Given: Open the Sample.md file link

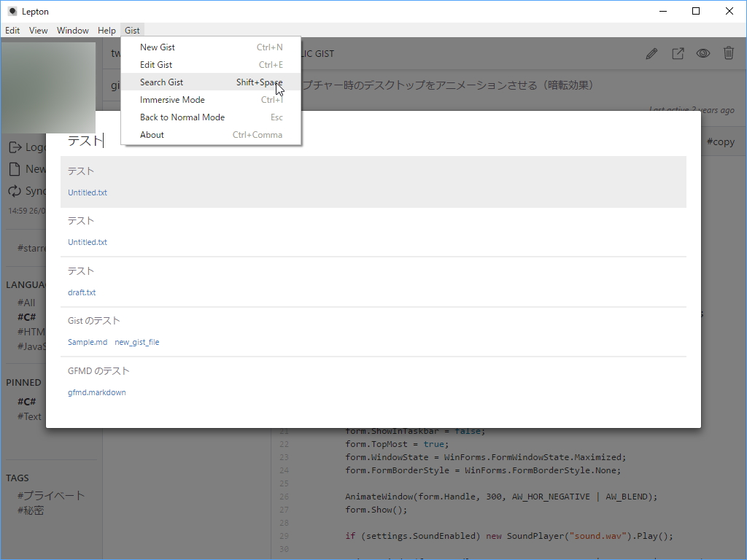Looking at the screenshot, I should click(x=88, y=342).
